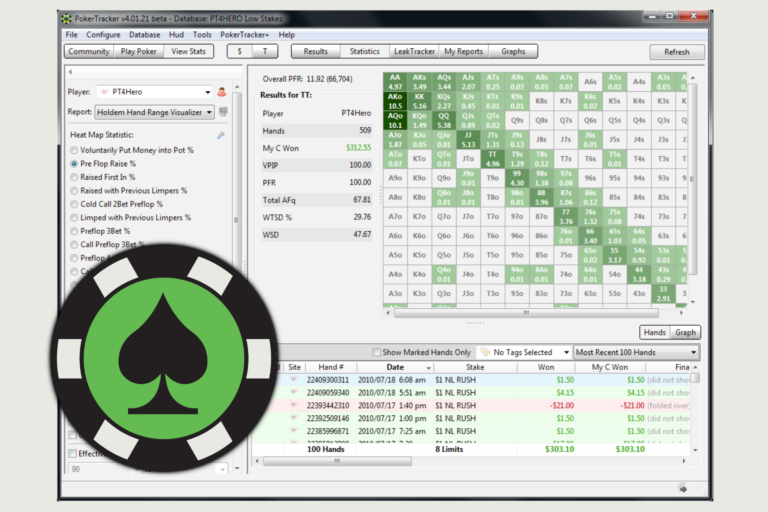Image resolution: width=768 pixels, height=512 pixels.
Task: Select the KK cell in heat map
Action: [419, 101]
